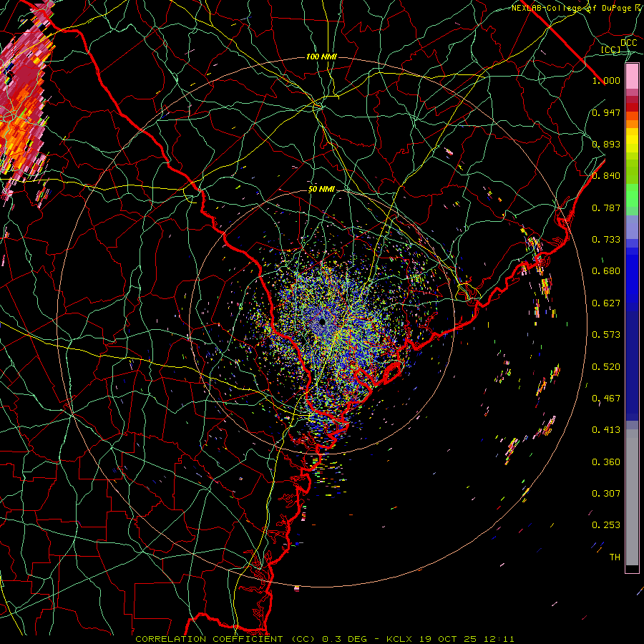Click the 0.360 legend value
644x644 pixels.
[606, 462]
